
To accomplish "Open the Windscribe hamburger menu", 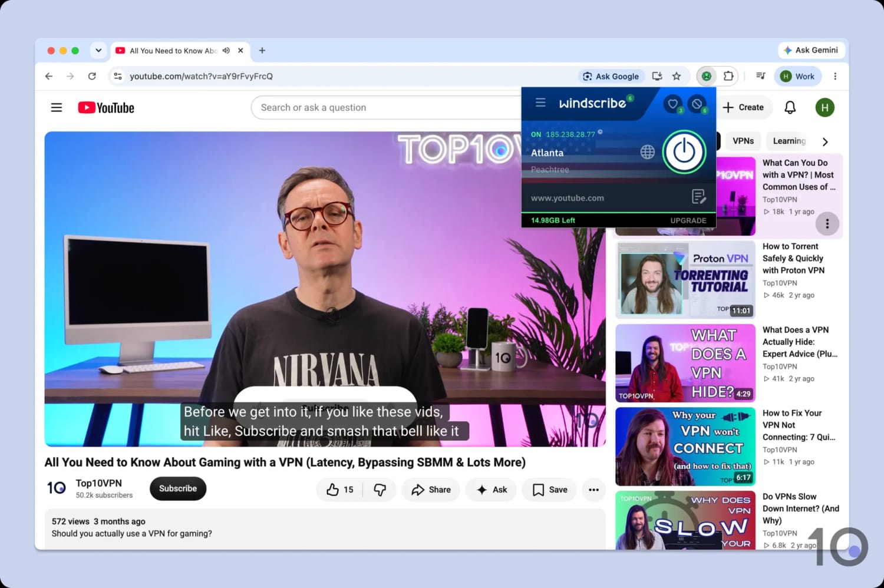I will [x=540, y=103].
